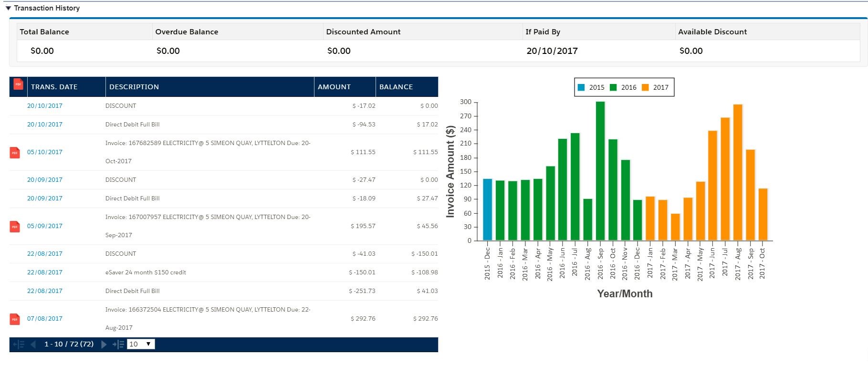Screen dimensions: 868x366
Task: Click the tall 2016 - Sep chart bar
Action: point(600,171)
